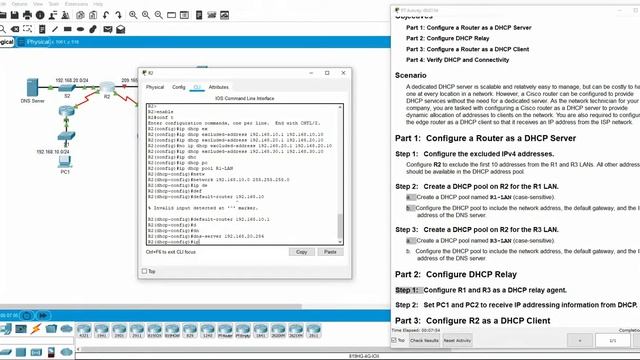640x360 pixels.
Task: Select the Delete tool icon
Action: [15, 29]
